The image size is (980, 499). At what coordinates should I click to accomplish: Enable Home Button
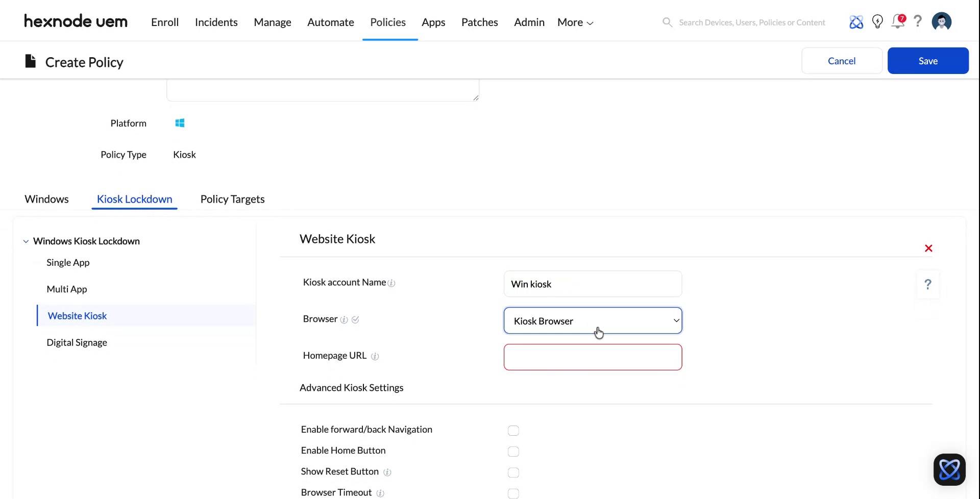(513, 452)
